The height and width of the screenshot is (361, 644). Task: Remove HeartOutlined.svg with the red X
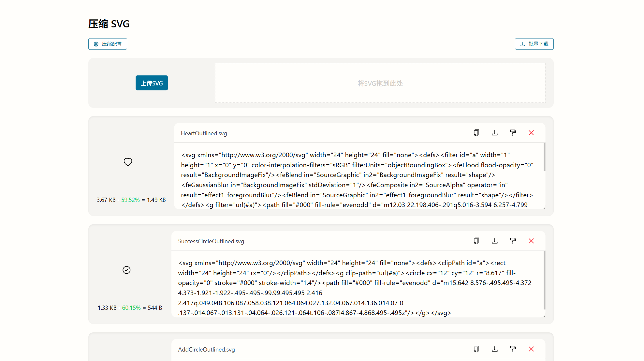[x=531, y=133]
